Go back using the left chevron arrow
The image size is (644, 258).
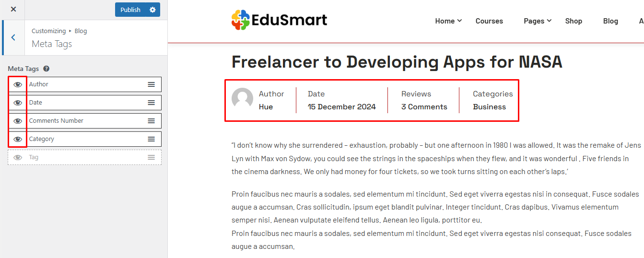pyautogui.click(x=13, y=37)
